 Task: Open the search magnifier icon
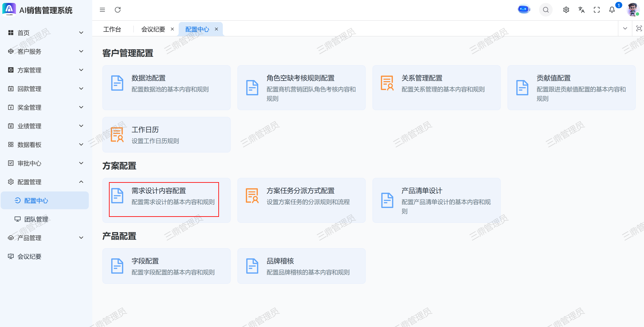545,10
